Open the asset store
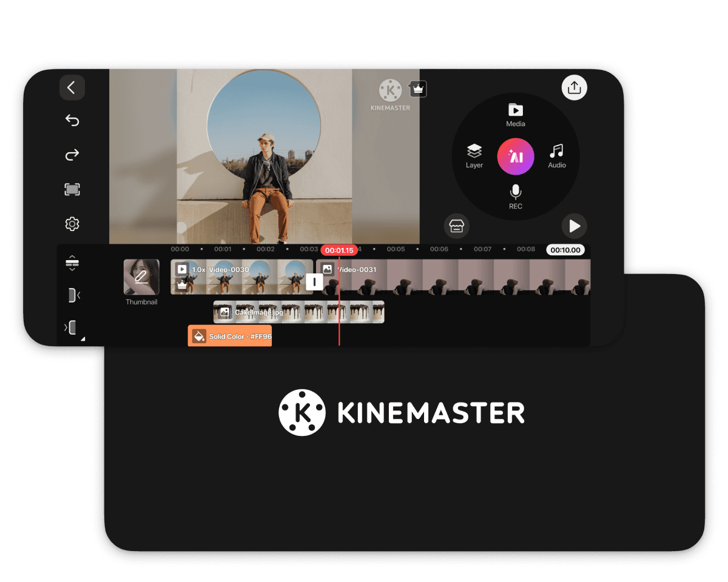This screenshot has width=728, height=582. 456,226
